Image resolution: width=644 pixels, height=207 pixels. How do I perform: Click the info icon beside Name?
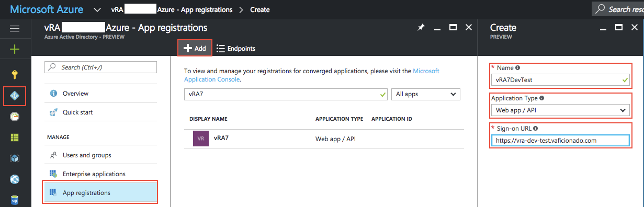pyautogui.click(x=518, y=68)
